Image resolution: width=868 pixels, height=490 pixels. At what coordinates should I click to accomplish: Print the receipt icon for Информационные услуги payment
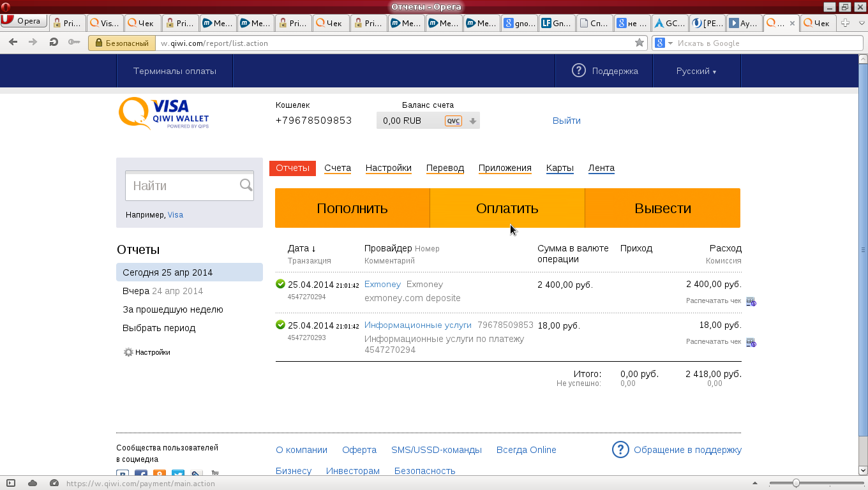point(751,342)
